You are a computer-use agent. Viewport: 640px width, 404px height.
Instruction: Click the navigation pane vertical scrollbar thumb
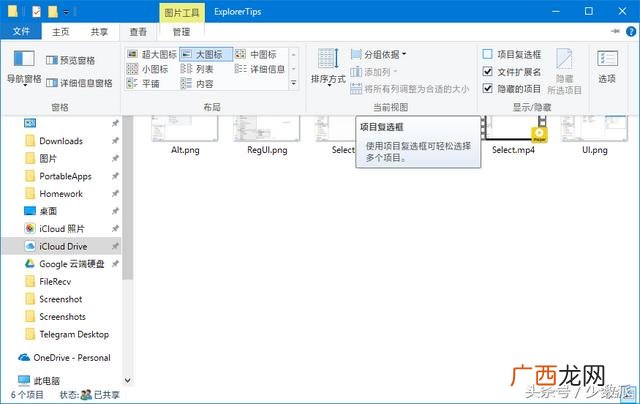pyautogui.click(x=127, y=198)
